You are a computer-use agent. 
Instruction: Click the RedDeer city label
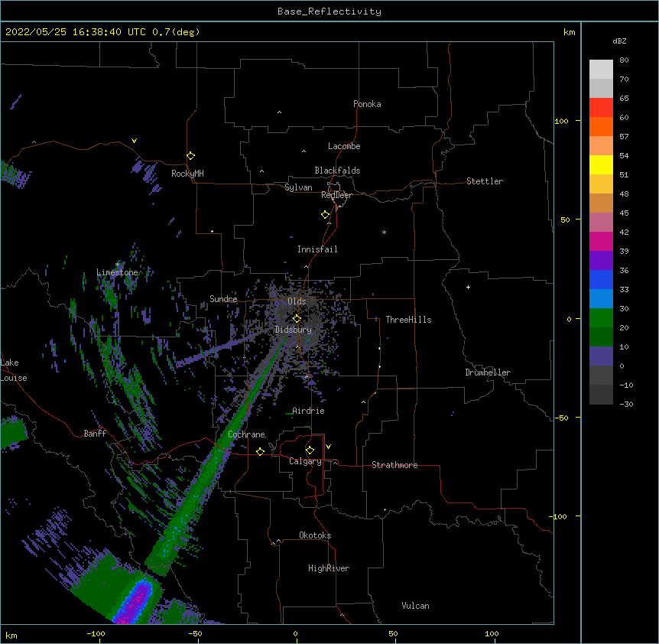coord(336,195)
